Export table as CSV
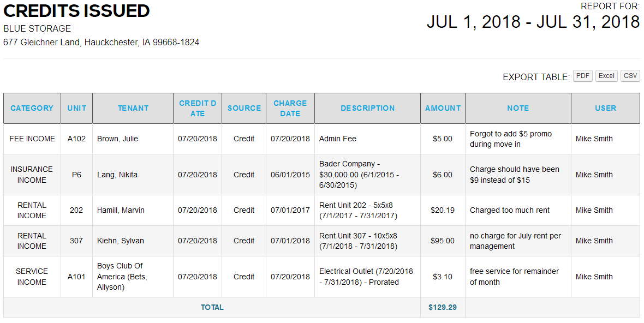The image size is (644, 323). [630, 76]
